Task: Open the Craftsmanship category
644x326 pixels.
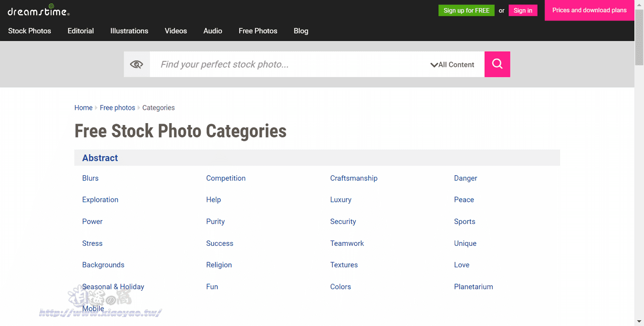Action: click(x=354, y=178)
